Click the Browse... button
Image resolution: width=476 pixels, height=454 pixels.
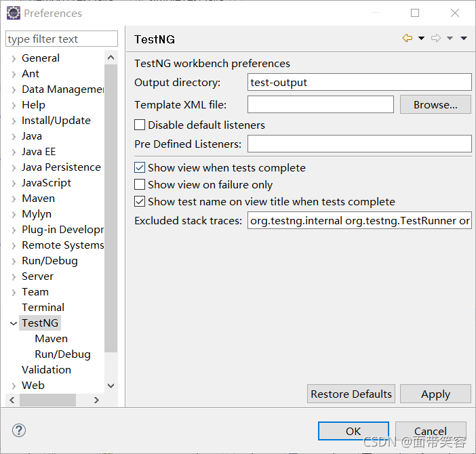coord(435,104)
